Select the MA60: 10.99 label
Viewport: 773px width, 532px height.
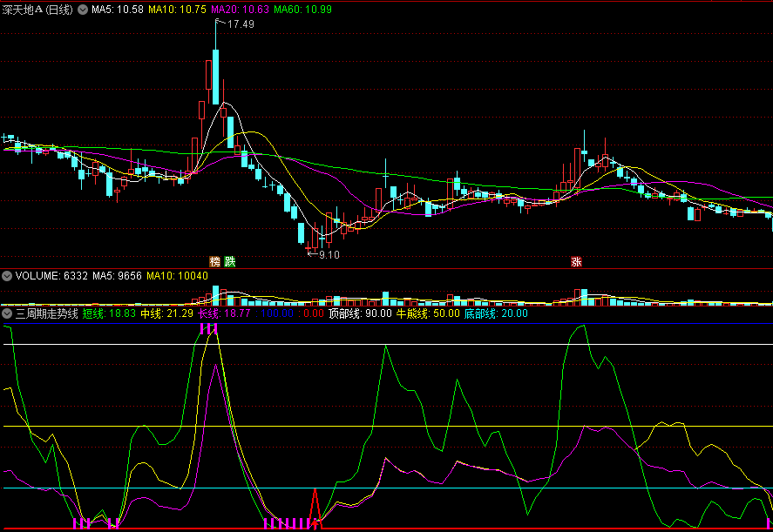coord(302,10)
